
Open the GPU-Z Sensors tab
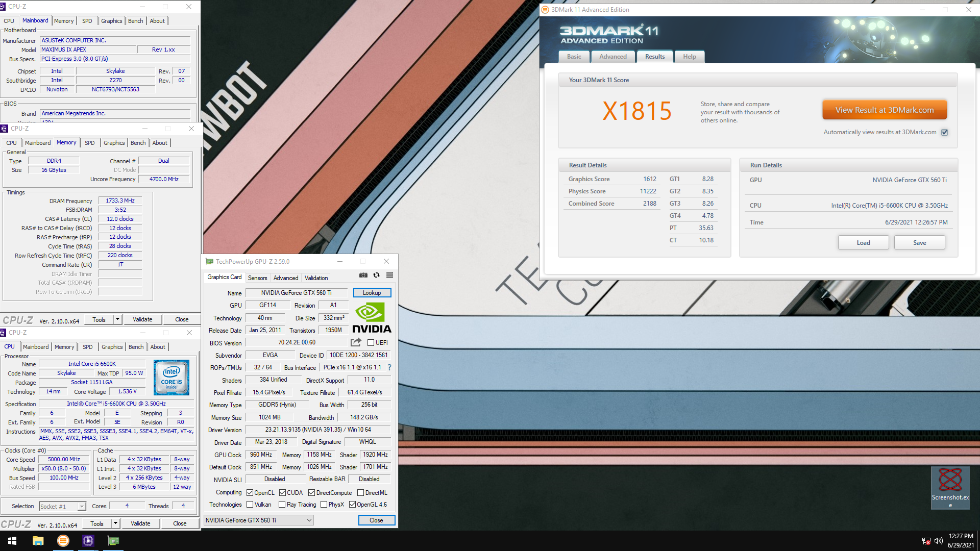258,278
